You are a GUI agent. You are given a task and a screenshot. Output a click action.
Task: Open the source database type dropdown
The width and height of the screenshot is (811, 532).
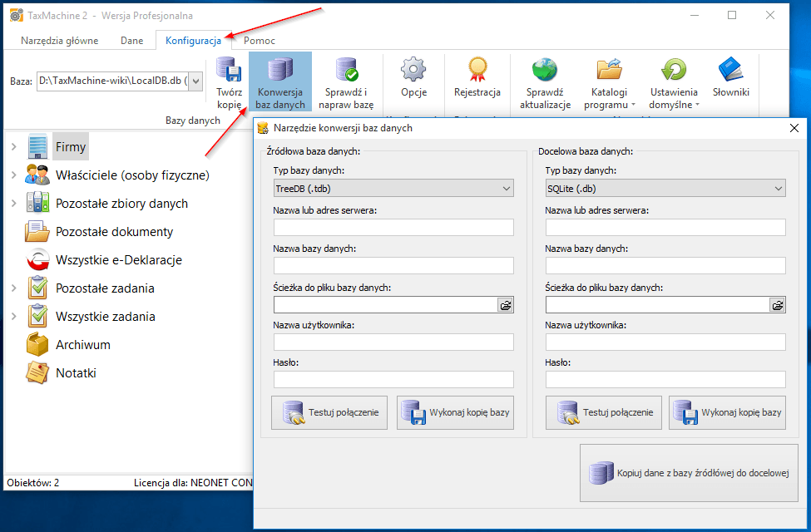click(x=393, y=189)
